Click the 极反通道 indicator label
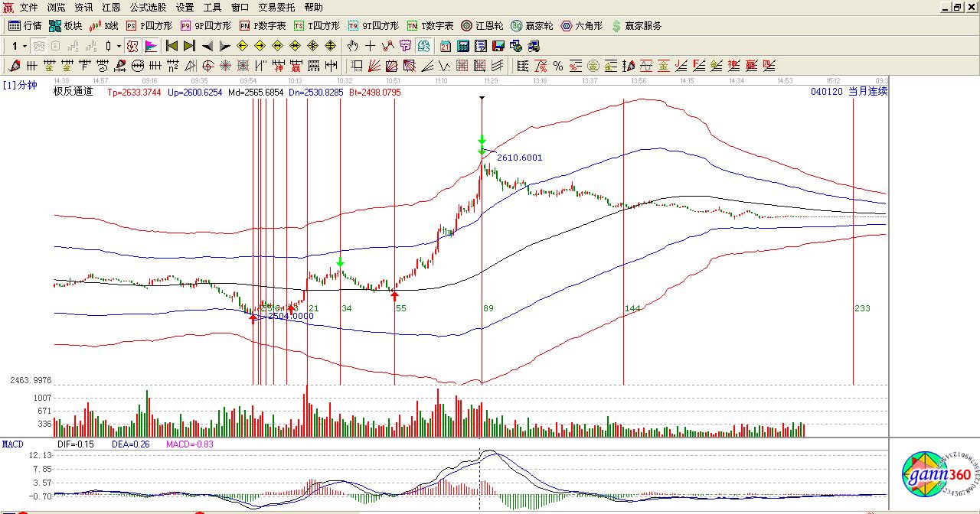 (73, 92)
